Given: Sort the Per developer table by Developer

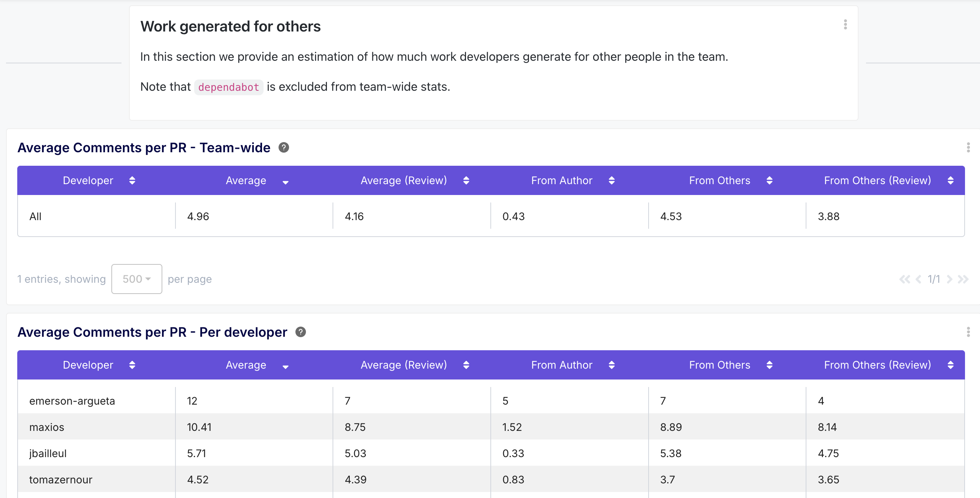Looking at the screenshot, I should coord(132,365).
